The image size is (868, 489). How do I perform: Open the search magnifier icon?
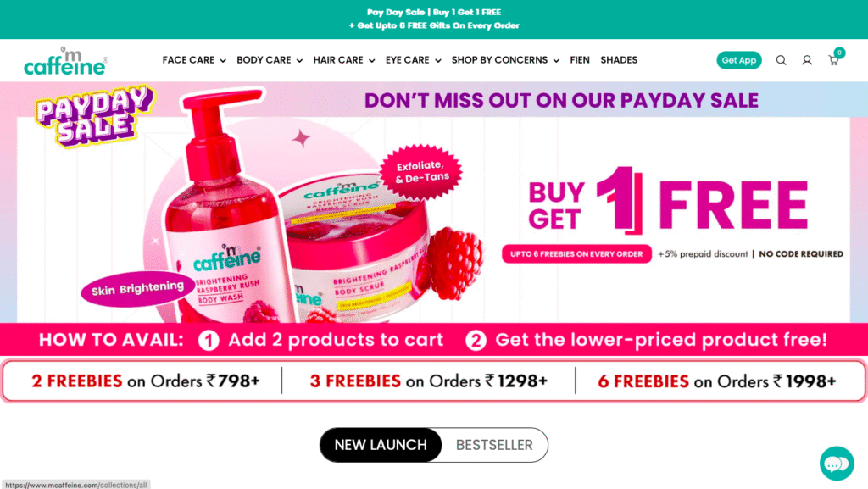[x=781, y=60]
